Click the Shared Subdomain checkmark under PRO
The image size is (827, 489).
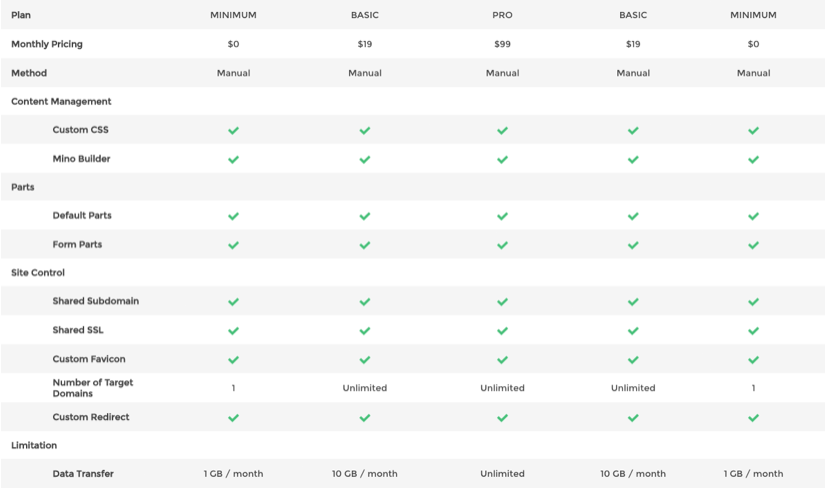click(502, 301)
